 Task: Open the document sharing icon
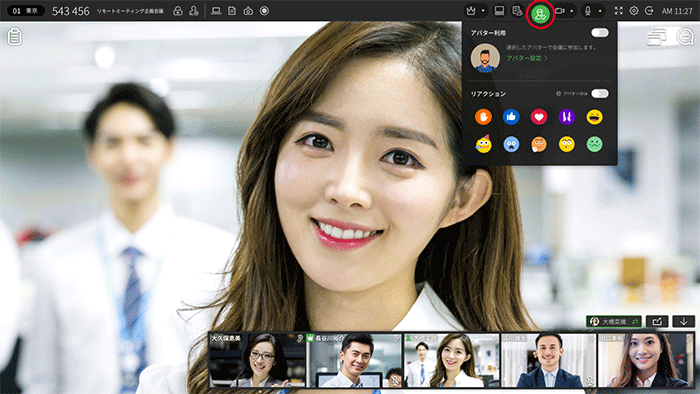(x=232, y=11)
